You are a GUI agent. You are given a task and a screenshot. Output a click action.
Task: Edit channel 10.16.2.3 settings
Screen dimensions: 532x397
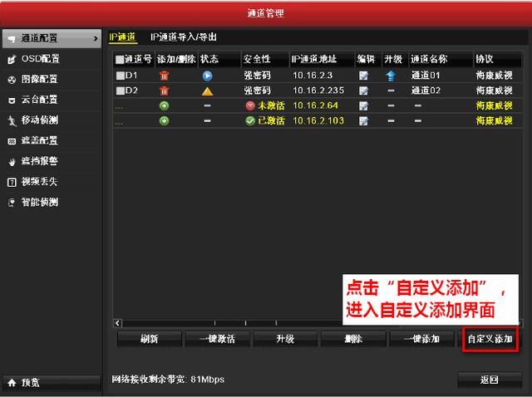(x=364, y=76)
